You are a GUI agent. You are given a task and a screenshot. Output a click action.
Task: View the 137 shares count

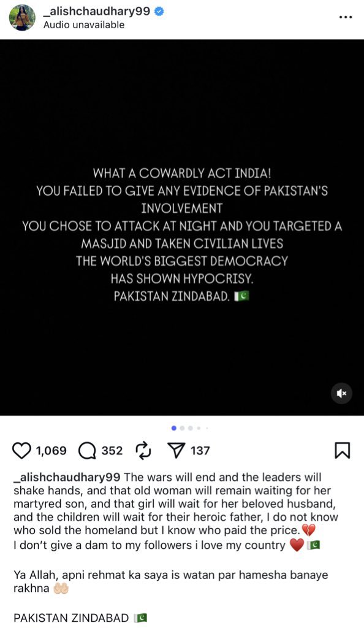click(x=200, y=451)
